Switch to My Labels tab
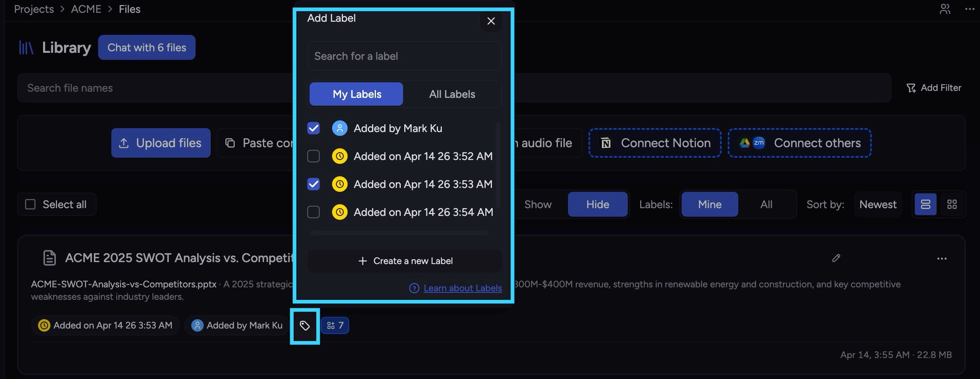980x379 pixels. click(356, 94)
